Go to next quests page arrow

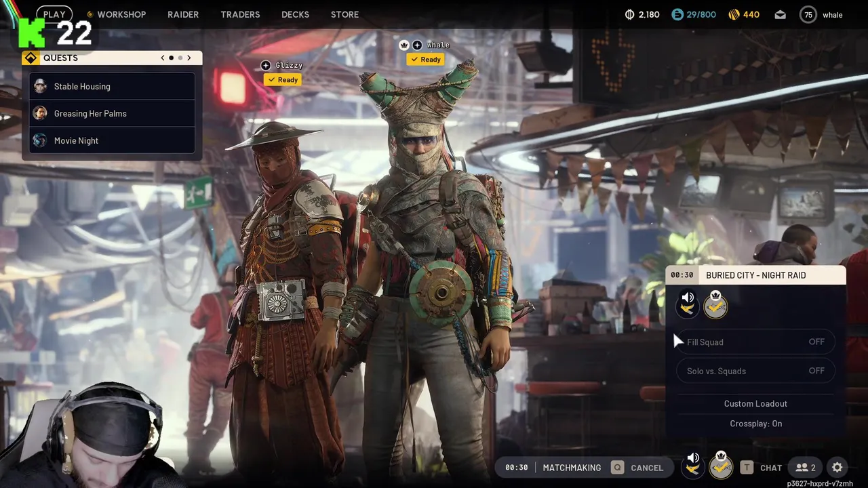pyautogui.click(x=189, y=58)
